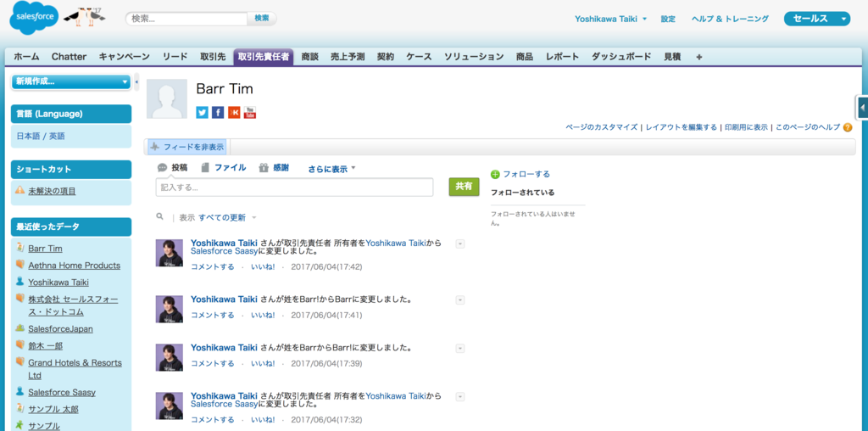Click コメントする on the 17:41 post
The image size is (868, 431).
point(213,316)
